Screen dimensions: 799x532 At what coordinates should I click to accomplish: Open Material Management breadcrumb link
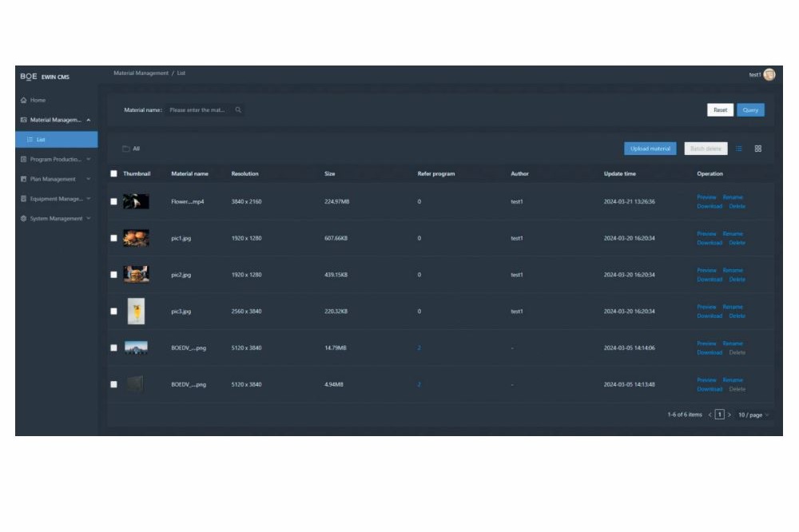point(141,73)
